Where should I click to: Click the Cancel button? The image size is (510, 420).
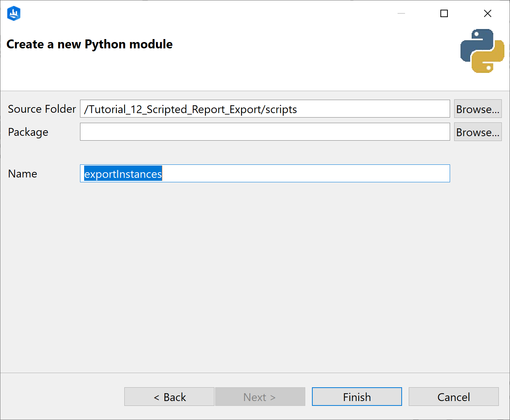(453, 397)
